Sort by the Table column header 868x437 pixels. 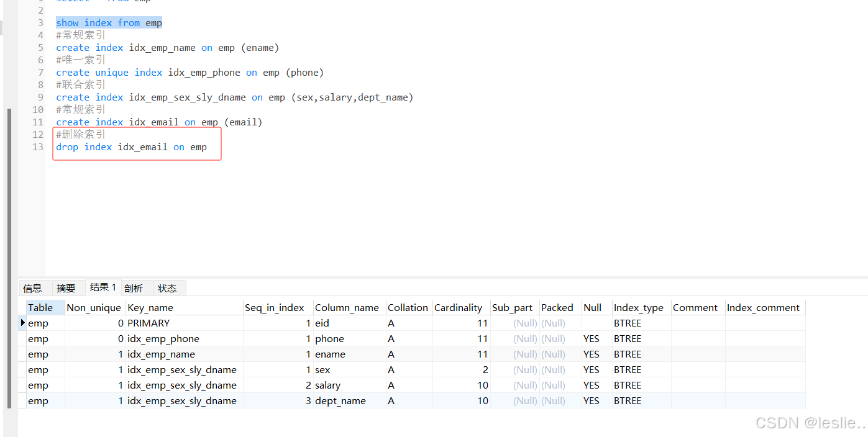coord(46,307)
